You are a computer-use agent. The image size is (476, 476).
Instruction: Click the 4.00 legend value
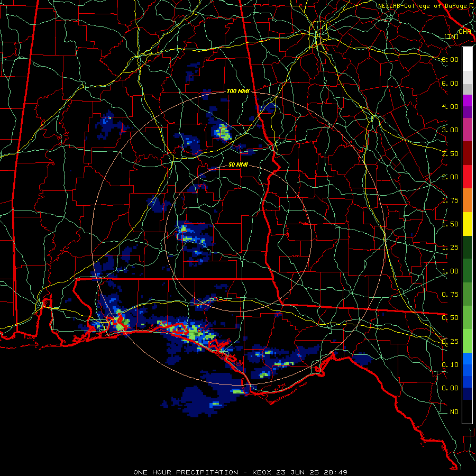pyautogui.click(x=450, y=106)
